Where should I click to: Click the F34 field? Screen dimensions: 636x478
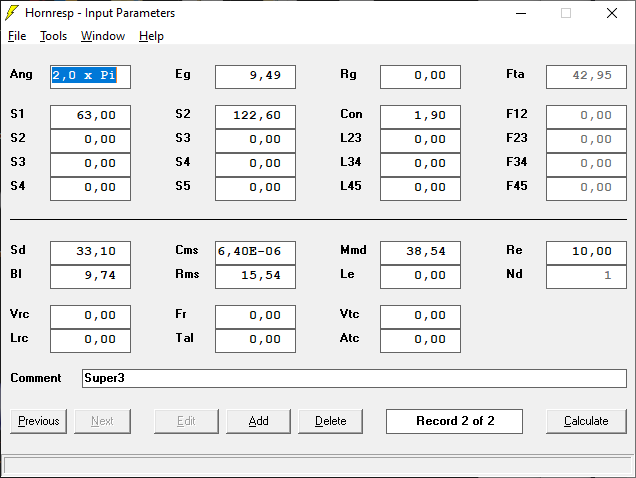coord(587,165)
